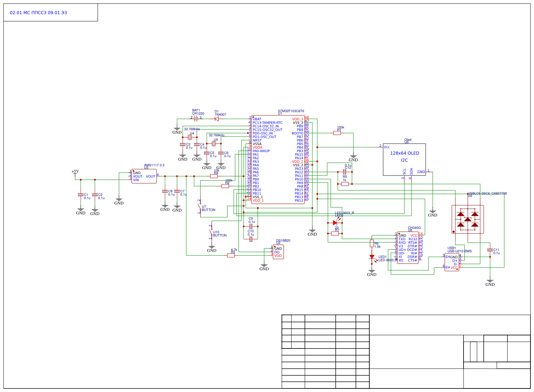Click the SCL pin label on the OLED
Screen dimensions: 534x392
[x=404, y=171]
